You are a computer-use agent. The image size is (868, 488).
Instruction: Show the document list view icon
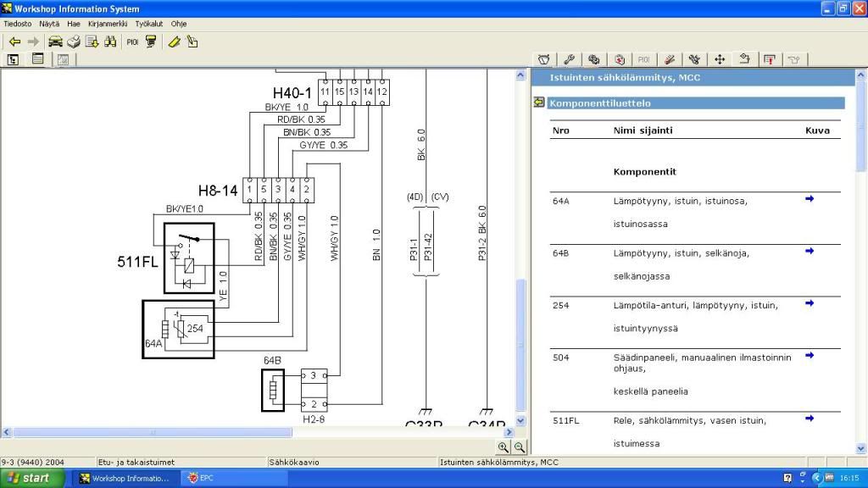(x=37, y=58)
